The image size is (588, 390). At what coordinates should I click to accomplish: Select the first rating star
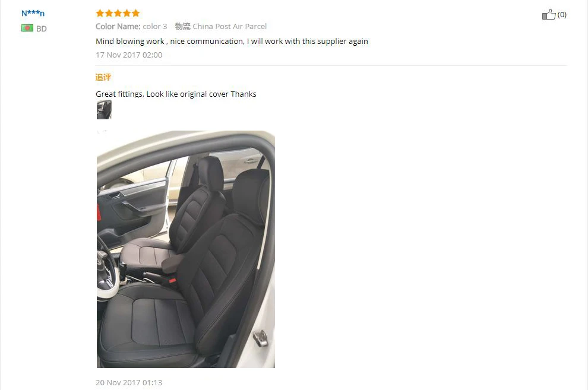click(100, 14)
